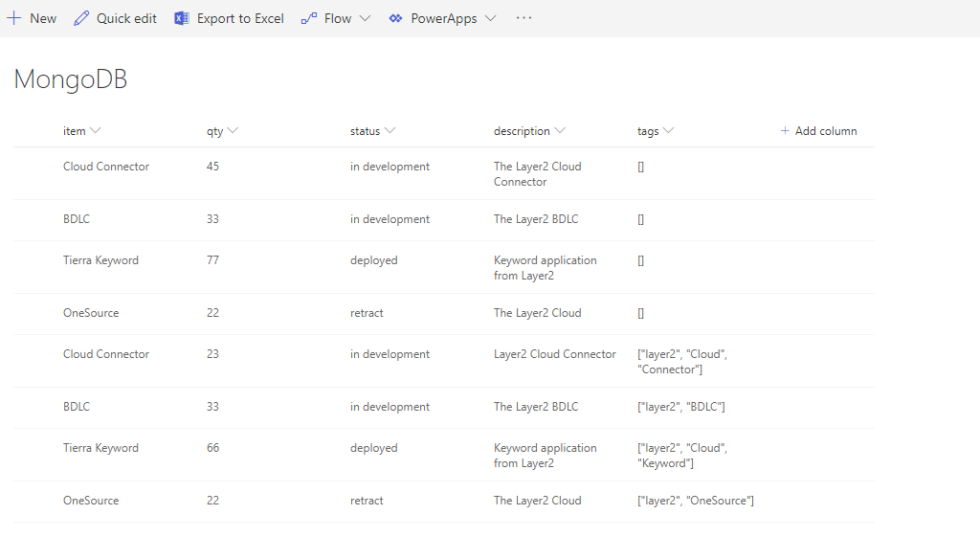Viewport: 980px width, 537px height.
Task: Click the Excel icon in toolbar
Action: pos(182,18)
